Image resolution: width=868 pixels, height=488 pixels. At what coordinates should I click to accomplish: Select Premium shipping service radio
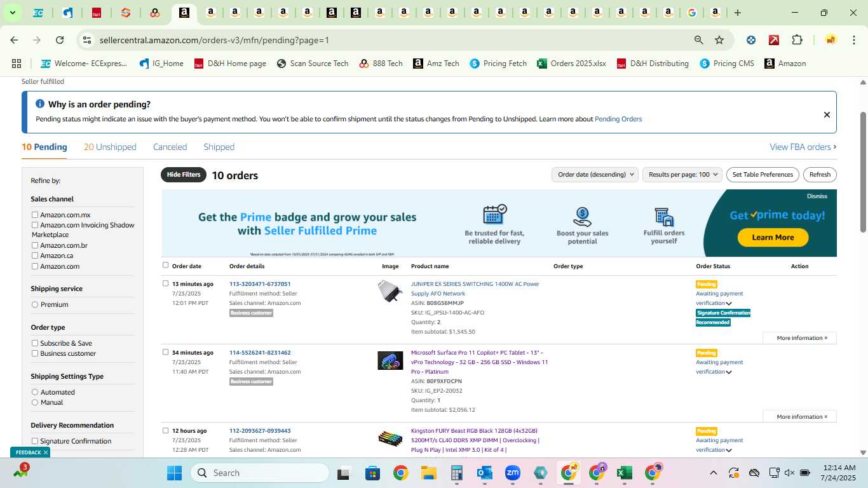[35, 304]
